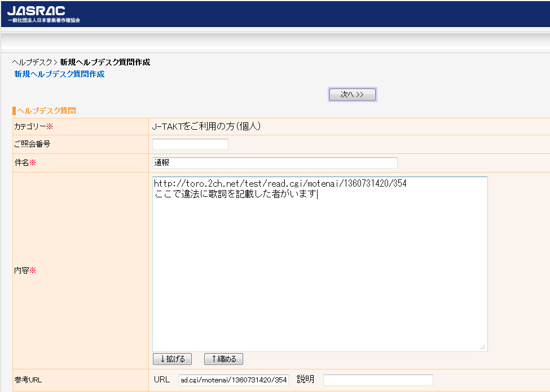Click the 内容 label
The width and height of the screenshot is (550, 392).
[x=25, y=270]
